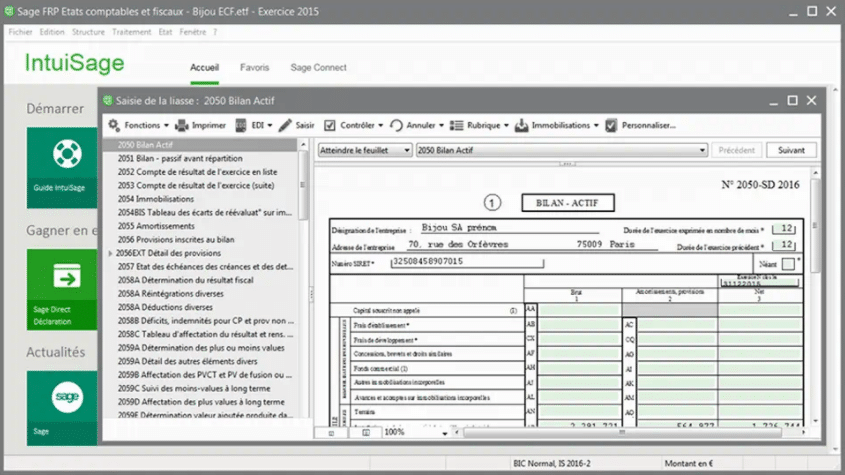Image resolution: width=845 pixels, height=475 pixels.
Task: Open the Guide IntuiSage tile
Action: coord(62,168)
